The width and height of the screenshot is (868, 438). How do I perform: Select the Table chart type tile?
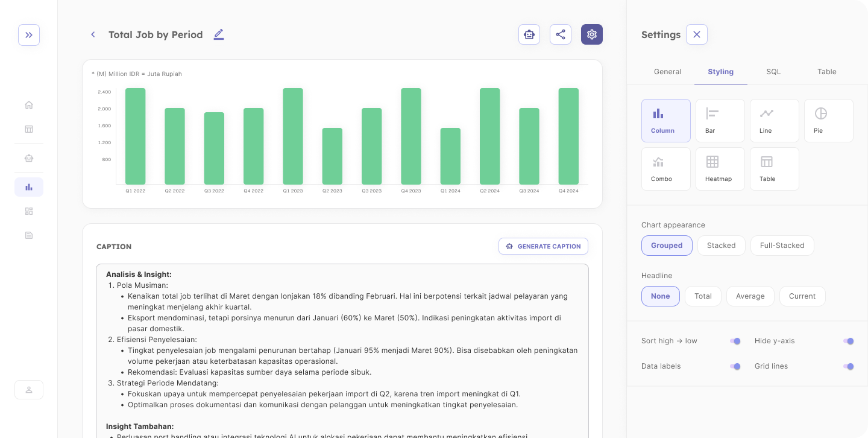tap(775, 169)
